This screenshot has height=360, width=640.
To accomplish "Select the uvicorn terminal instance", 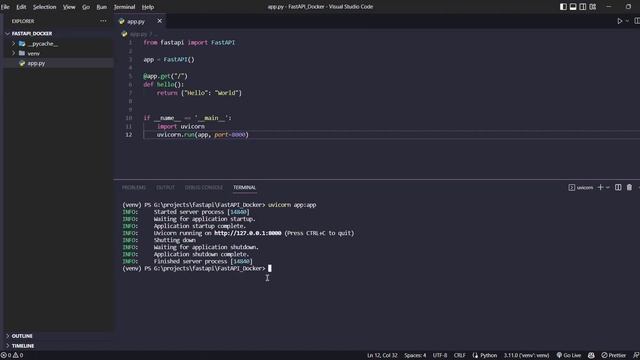I will 581,187.
